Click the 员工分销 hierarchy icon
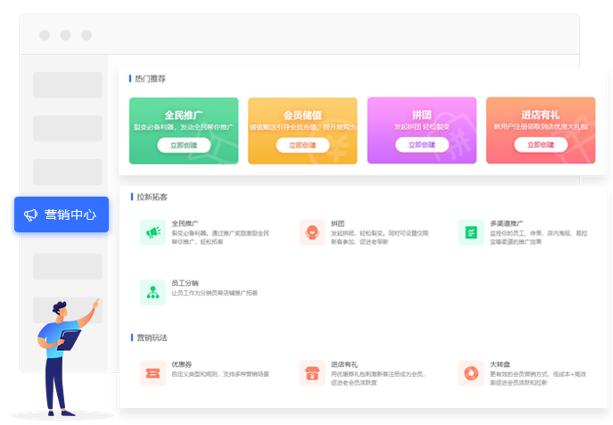This screenshot has width=613, height=425. (153, 292)
